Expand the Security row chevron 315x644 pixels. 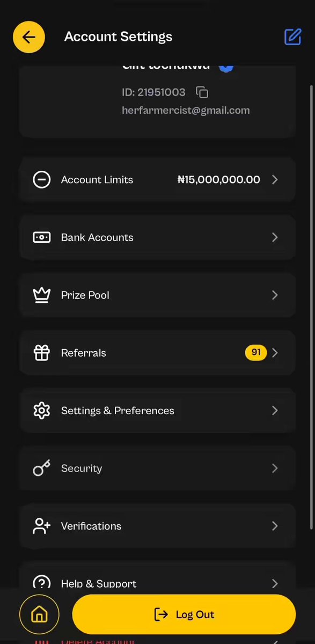click(x=275, y=468)
